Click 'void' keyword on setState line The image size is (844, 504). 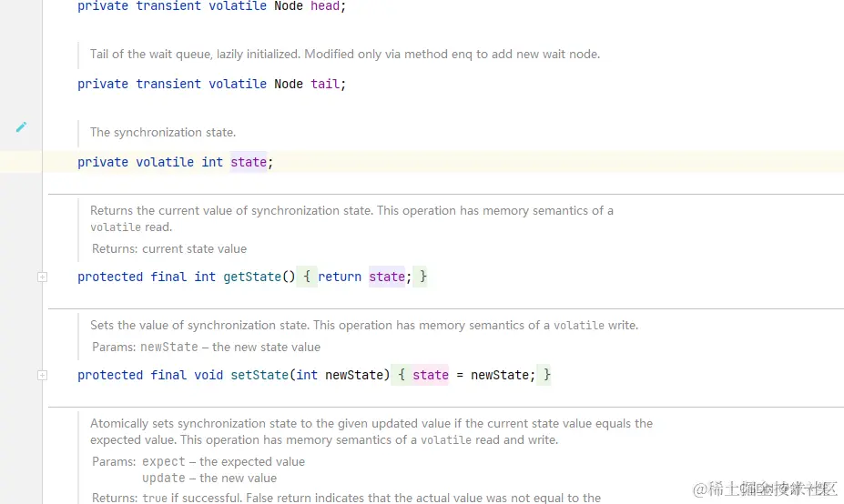[208, 375]
